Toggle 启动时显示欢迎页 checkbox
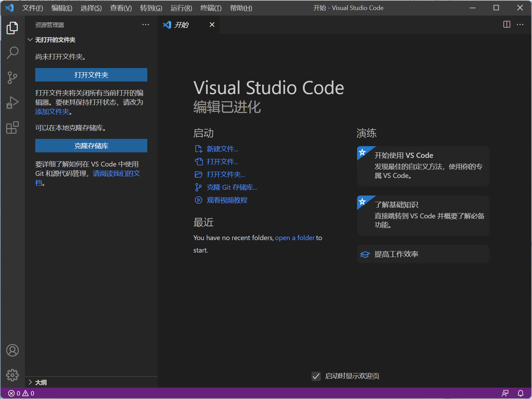532x399 pixels. [x=316, y=376]
